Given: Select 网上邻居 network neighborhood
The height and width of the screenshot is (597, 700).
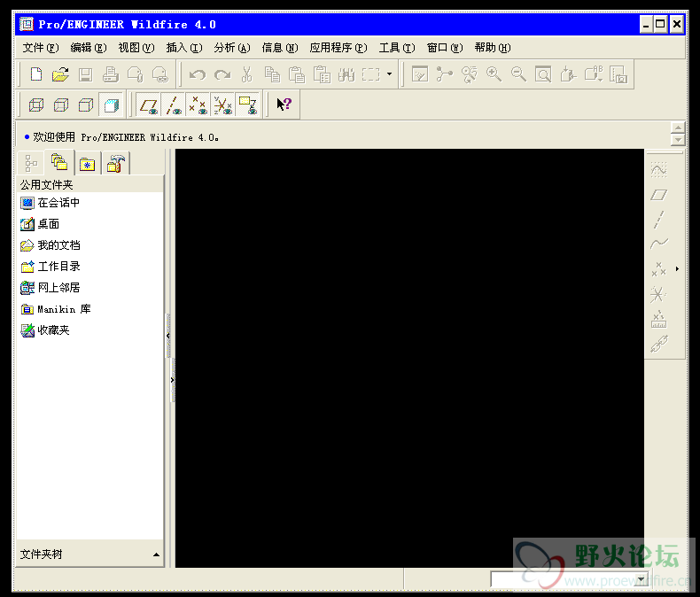Looking at the screenshot, I should tap(50, 288).
